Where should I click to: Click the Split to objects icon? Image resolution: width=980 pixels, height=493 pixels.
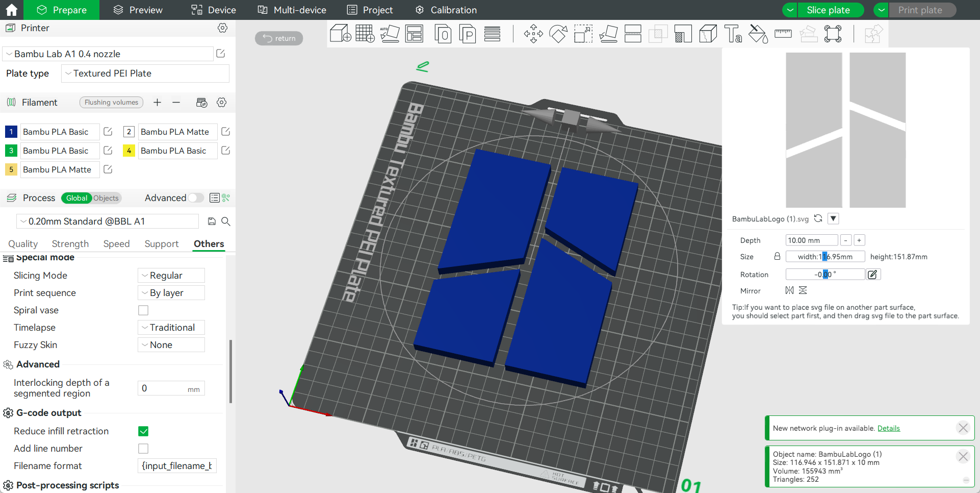[x=443, y=34]
